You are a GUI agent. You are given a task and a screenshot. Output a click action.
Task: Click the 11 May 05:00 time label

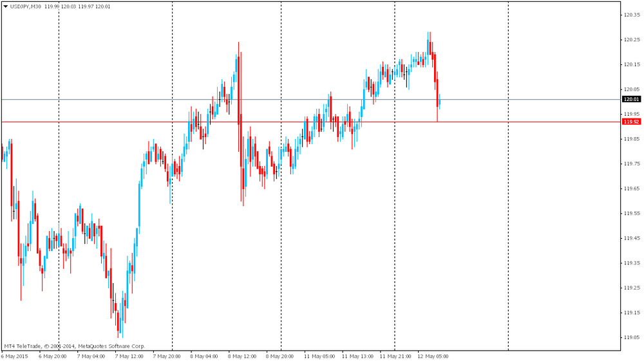click(319, 356)
